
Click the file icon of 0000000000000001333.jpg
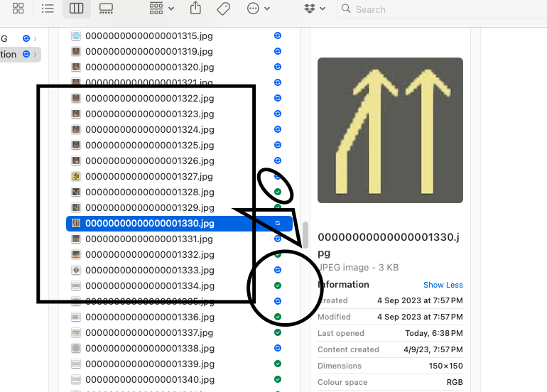coord(76,270)
